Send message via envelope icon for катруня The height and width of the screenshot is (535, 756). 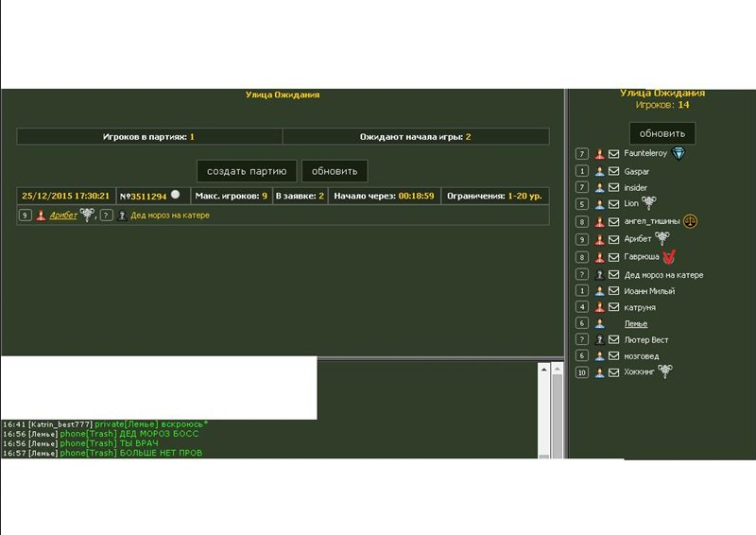point(613,307)
